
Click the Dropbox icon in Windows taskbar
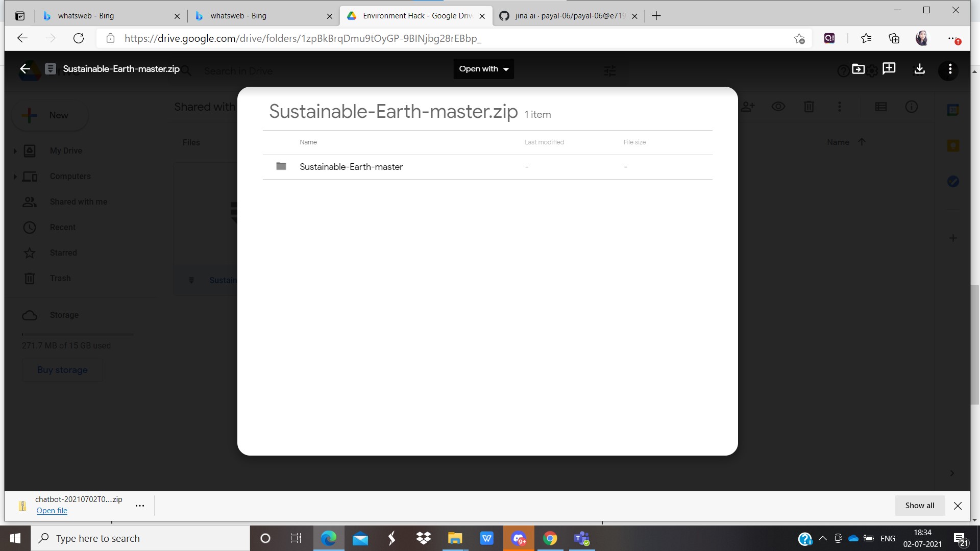423,538
